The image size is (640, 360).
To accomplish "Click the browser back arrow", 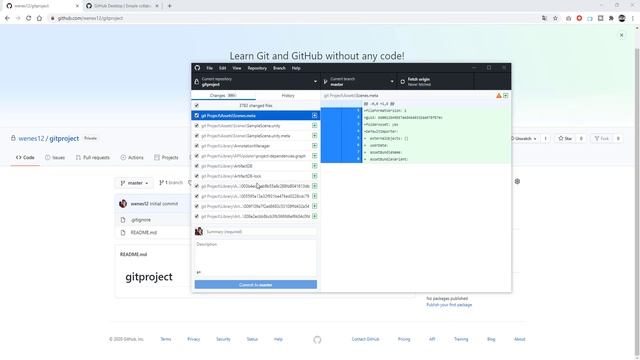I will pos(7,18).
